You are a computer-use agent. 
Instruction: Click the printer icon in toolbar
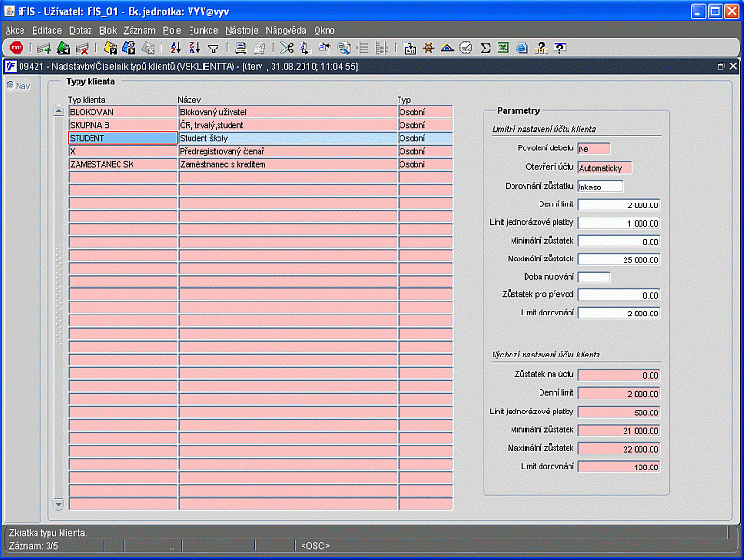click(241, 48)
